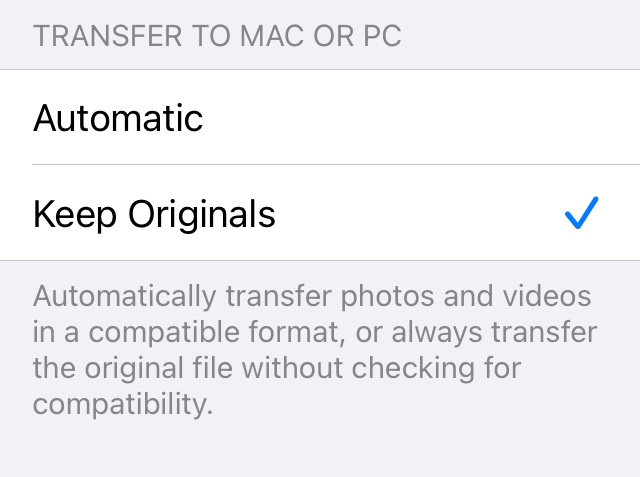Click empty space right of Automatic label
The width and height of the screenshot is (640, 477).
click(x=420, y=118)
